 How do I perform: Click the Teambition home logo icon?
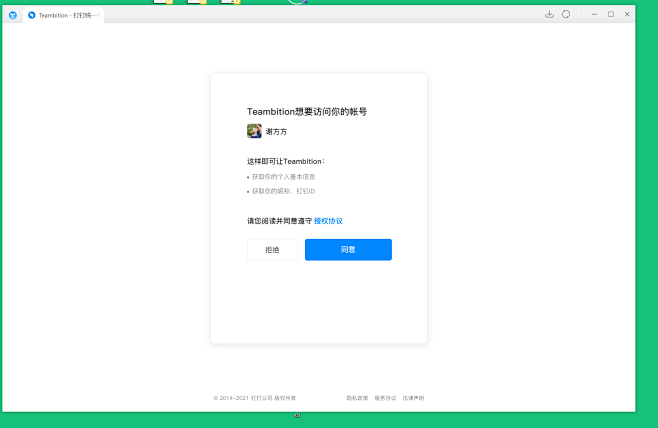13,15
